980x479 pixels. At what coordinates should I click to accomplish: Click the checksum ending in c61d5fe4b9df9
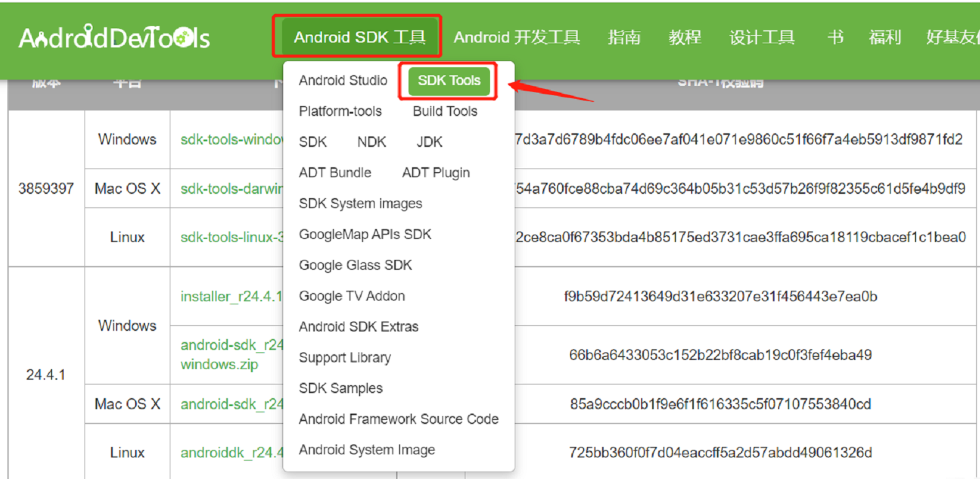[x=741, y=188]
